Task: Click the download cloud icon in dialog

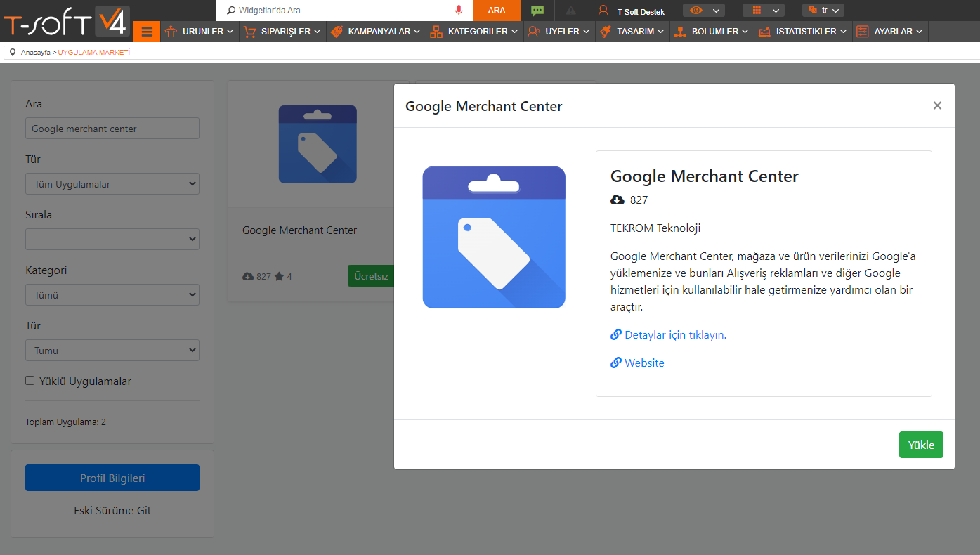Action: coord(618,200)
